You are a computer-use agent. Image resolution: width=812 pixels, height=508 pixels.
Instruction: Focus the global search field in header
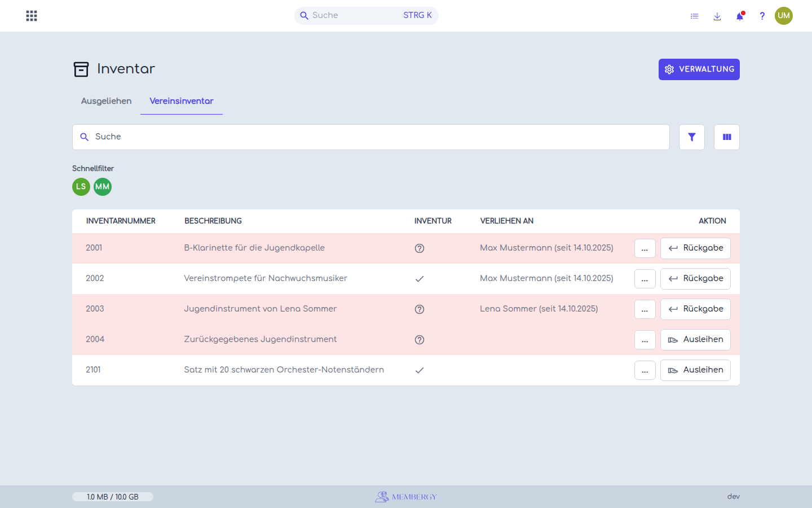(367, 16)
